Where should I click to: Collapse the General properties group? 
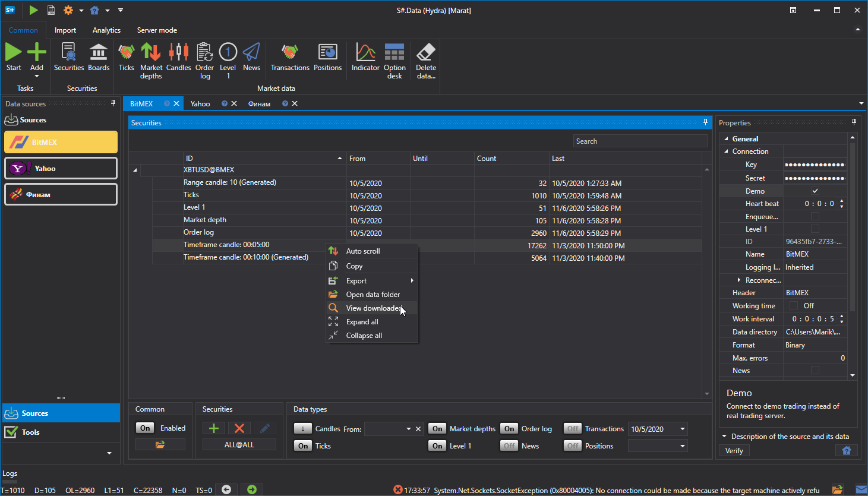pyautogui.click(x=726, y=139)
